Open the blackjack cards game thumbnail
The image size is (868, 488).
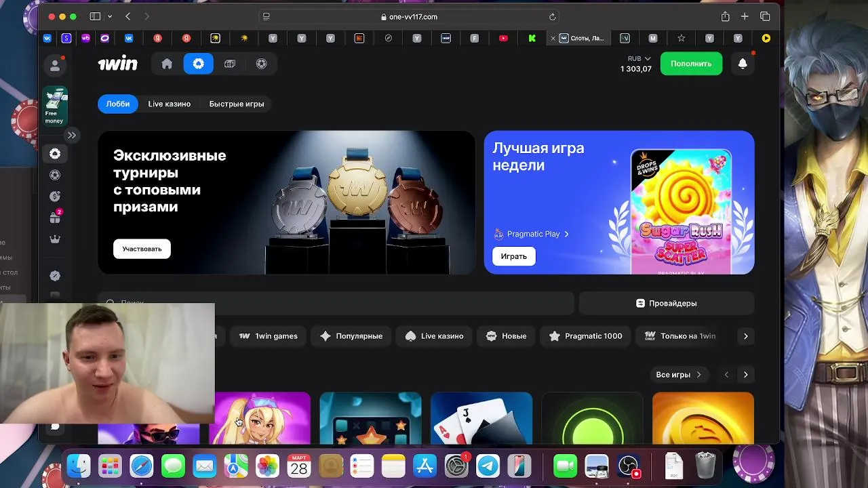click(481, 418)
